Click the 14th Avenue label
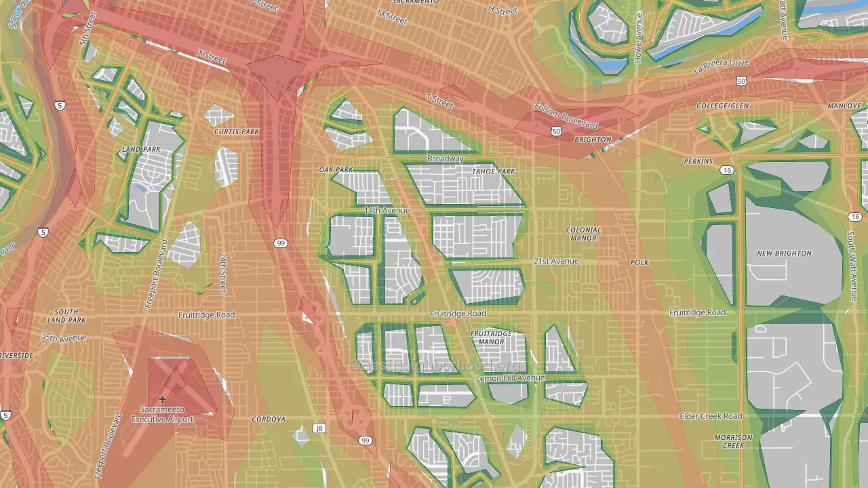The width and height of the screenshot is (868, 488). tap(387, 211)
